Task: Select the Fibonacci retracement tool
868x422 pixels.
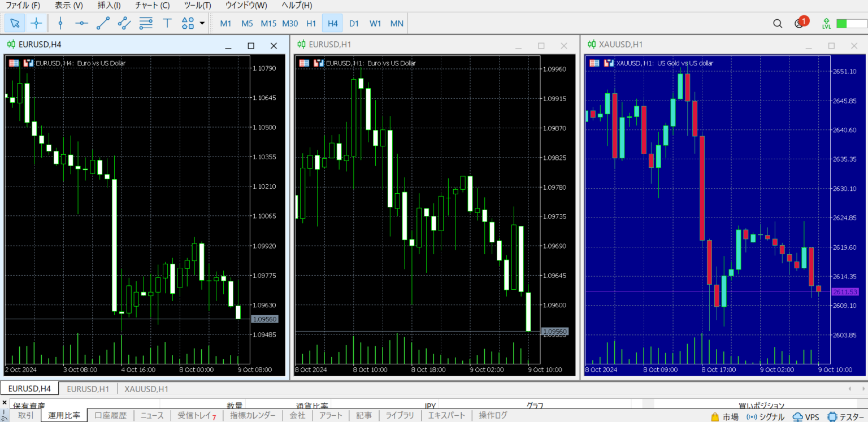Action: [x=146, y=23]
